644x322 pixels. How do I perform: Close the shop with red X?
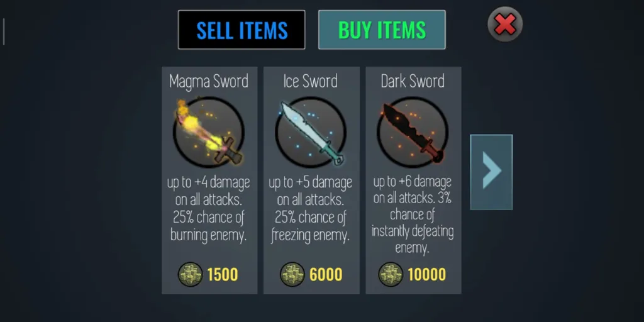(505, 25)
